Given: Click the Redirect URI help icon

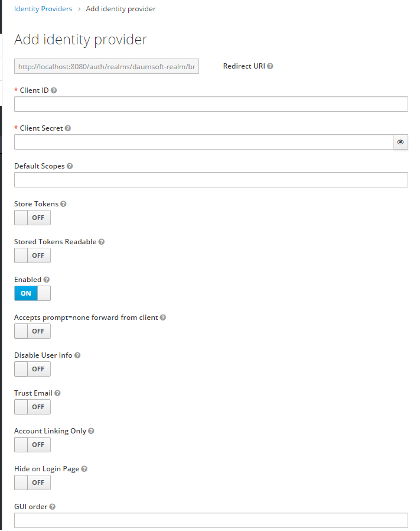Looking at the screenshot, I should coord(271,66).
